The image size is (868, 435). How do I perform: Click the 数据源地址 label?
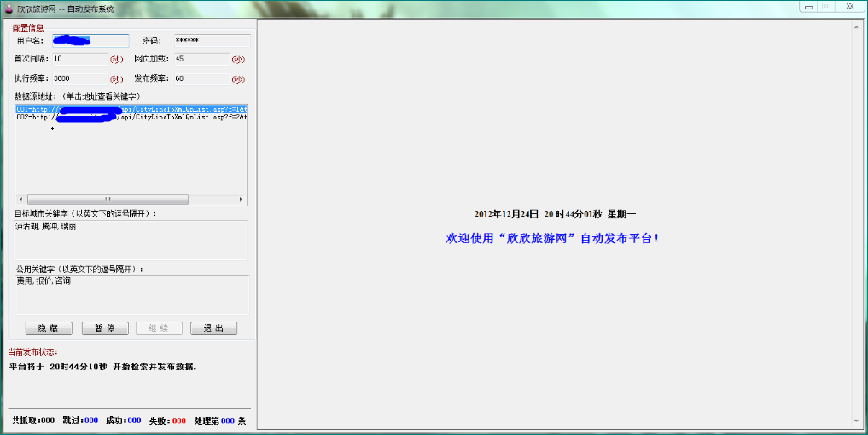[78, 96]
